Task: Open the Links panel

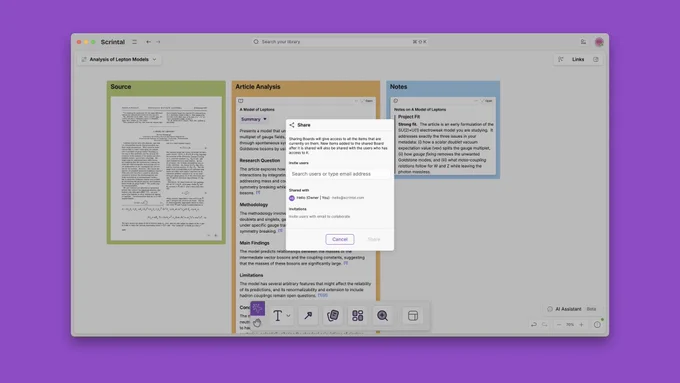Action: tap(578, 59)
